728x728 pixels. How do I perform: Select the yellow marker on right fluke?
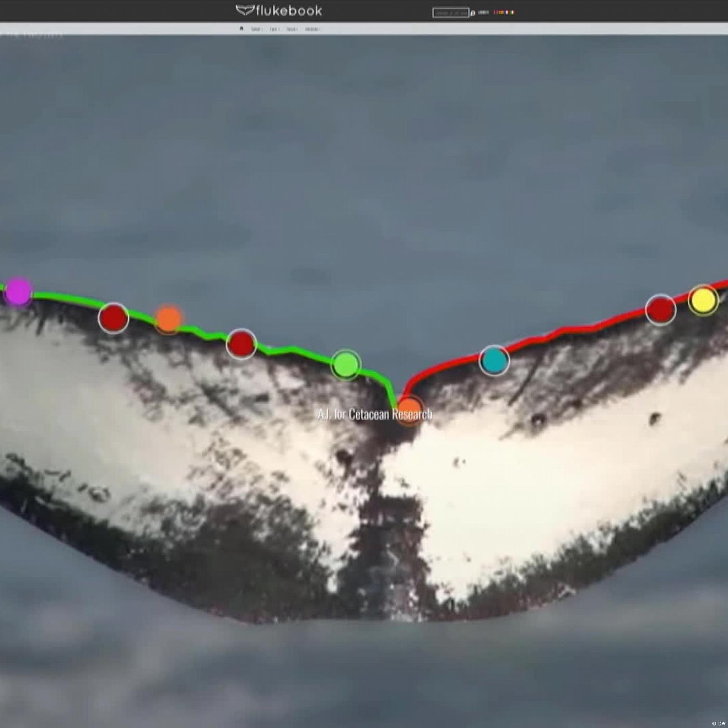pyautogui.click(x=703, y=300)
